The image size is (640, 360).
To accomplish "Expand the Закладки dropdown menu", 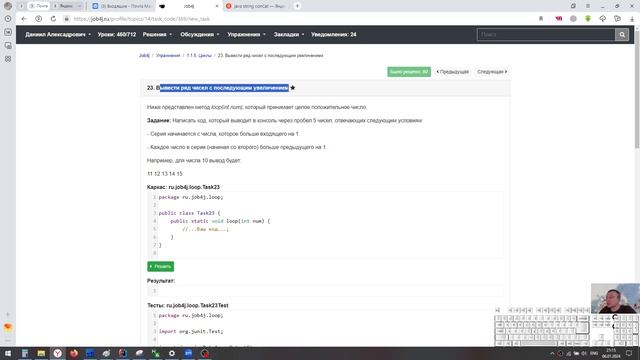I will (x=289, y=35).
